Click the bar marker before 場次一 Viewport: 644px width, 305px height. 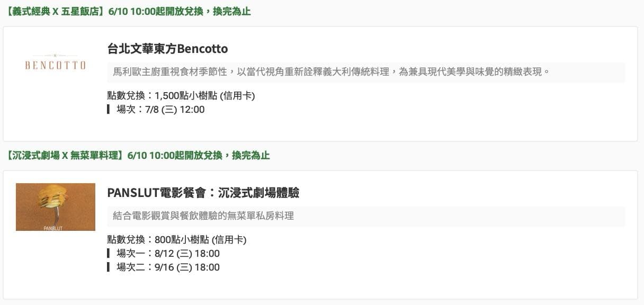pyautogui.click(x=108, y=254)
